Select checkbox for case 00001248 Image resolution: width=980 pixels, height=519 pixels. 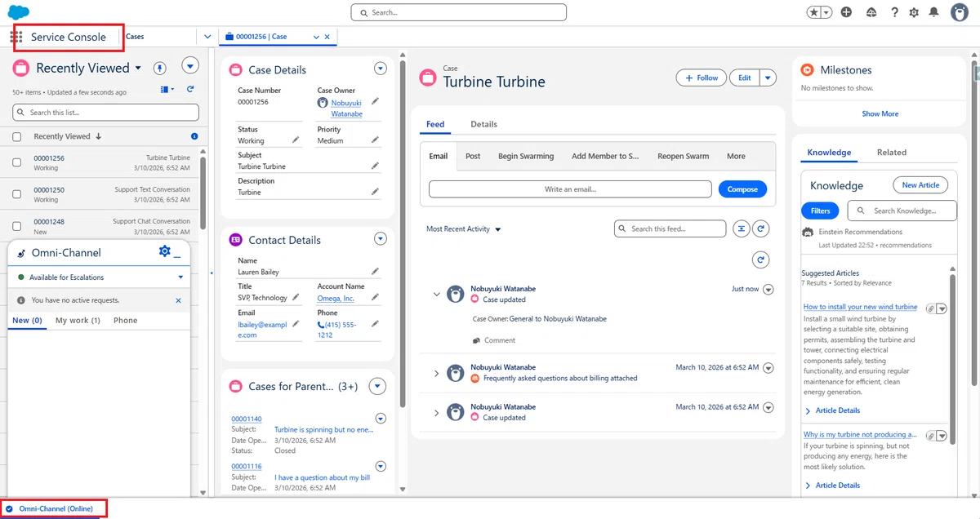[17, 226]
